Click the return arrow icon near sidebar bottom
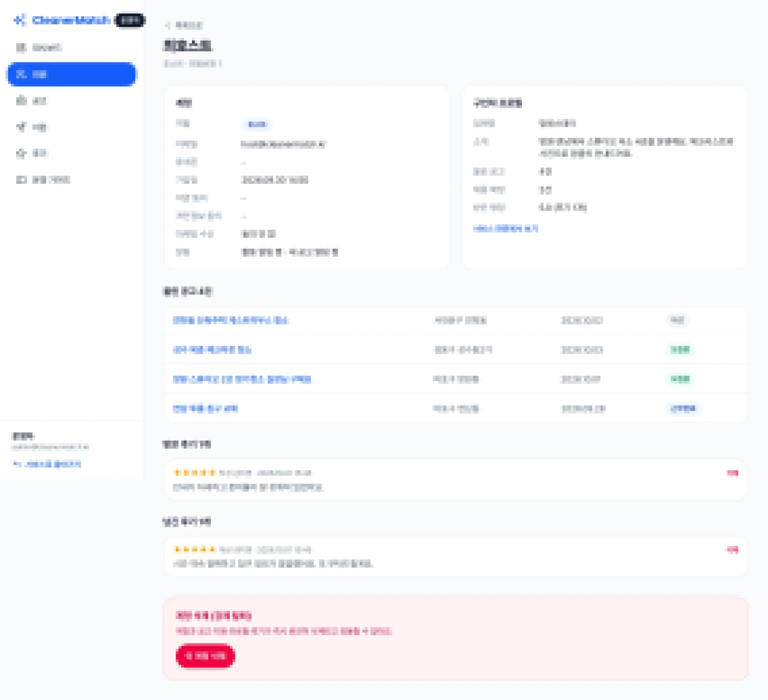768x700 pixels. (16, 464)
